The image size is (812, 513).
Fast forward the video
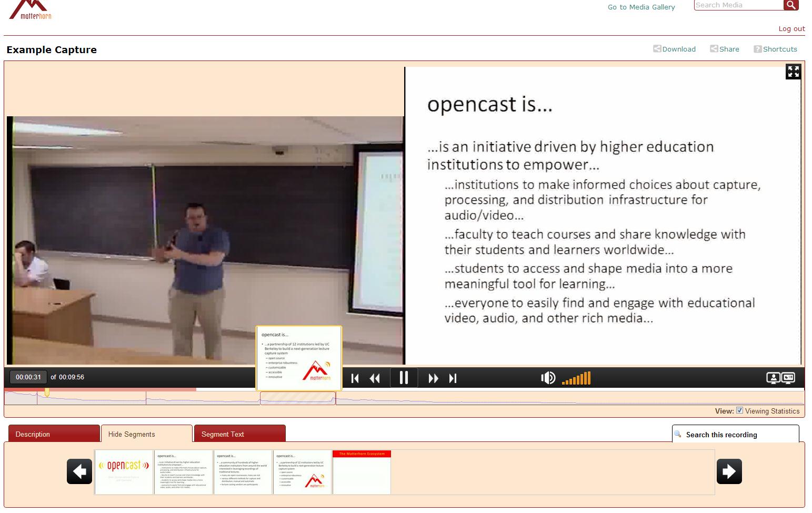click(x=433, y=378)
